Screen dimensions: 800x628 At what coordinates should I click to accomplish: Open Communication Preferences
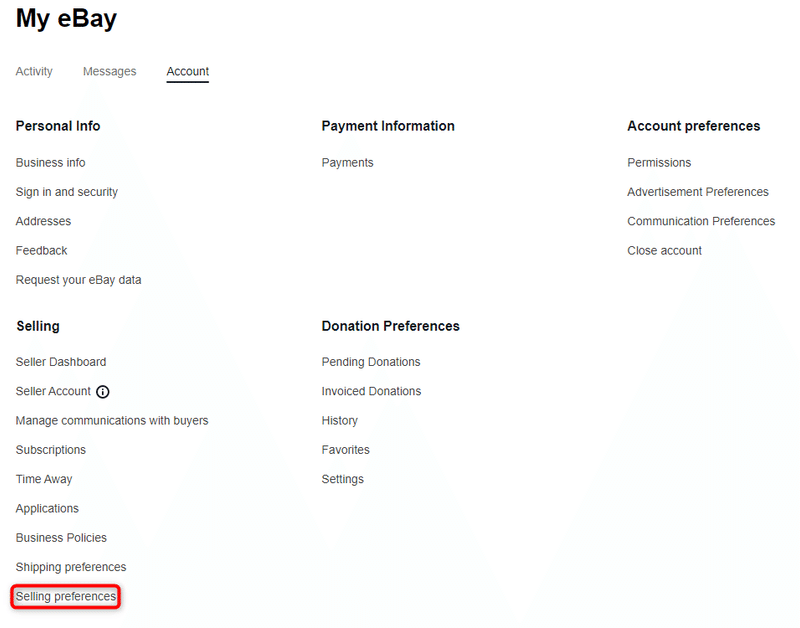point(701,221)
